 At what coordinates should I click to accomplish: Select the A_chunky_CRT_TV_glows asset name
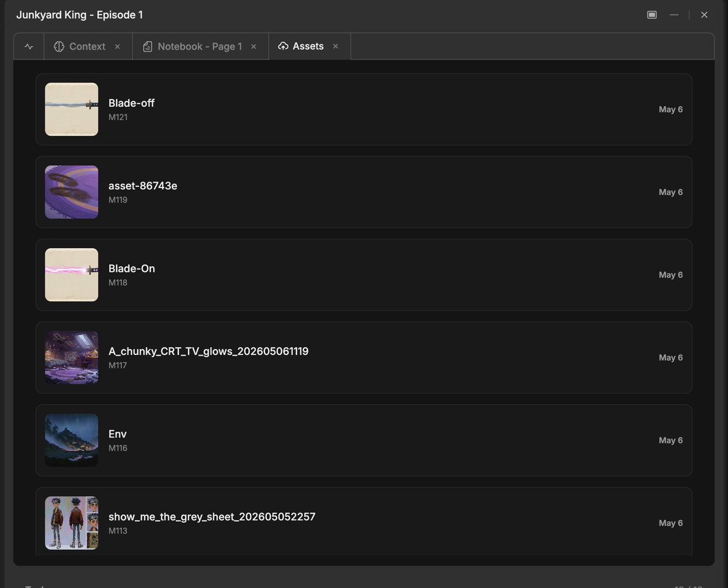click(x=209, y=351)
